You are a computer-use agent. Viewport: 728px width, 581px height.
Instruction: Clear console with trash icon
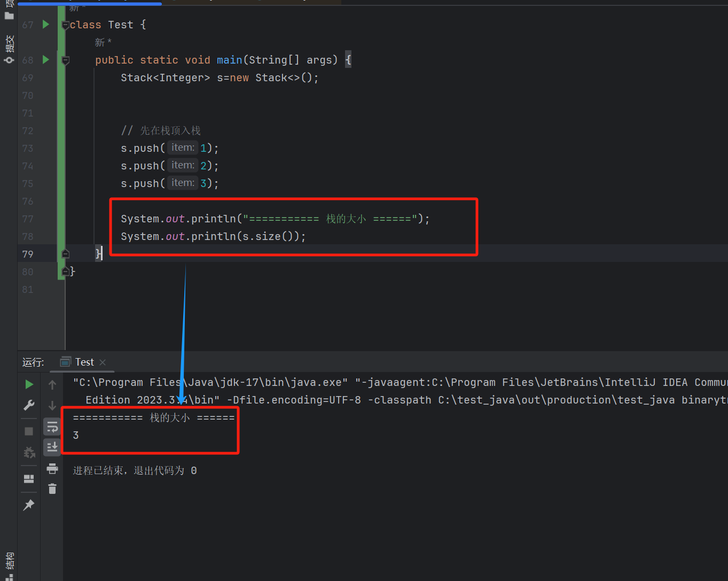[x=52, y=489]
